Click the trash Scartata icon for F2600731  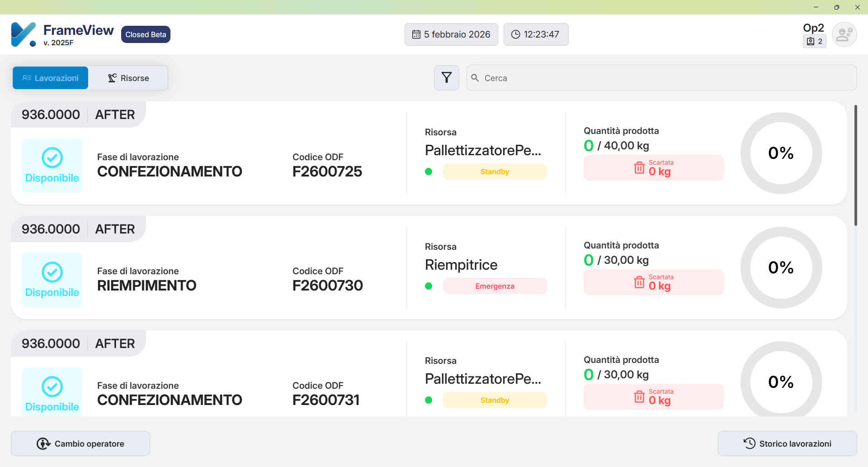coord(639,396)
